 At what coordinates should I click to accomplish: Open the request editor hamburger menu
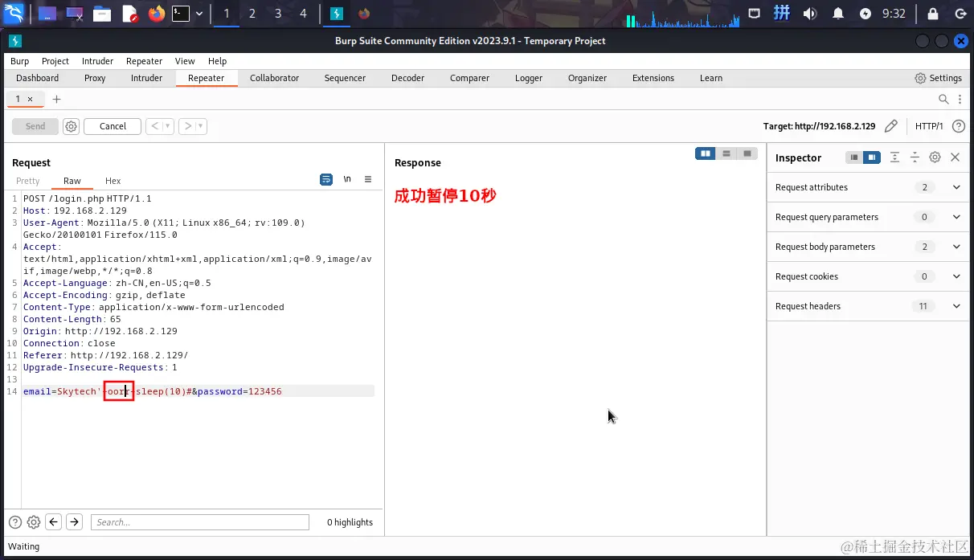point(368,179)
